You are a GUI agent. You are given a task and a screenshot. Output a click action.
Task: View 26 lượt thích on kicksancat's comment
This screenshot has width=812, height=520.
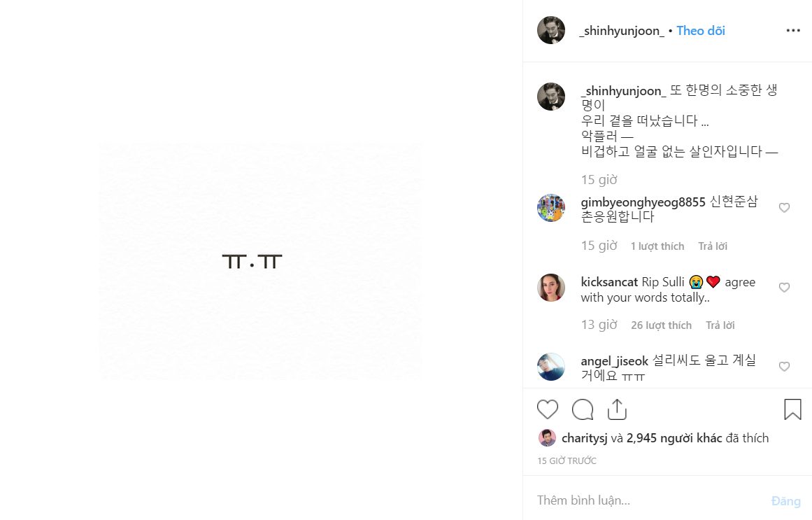661,325
